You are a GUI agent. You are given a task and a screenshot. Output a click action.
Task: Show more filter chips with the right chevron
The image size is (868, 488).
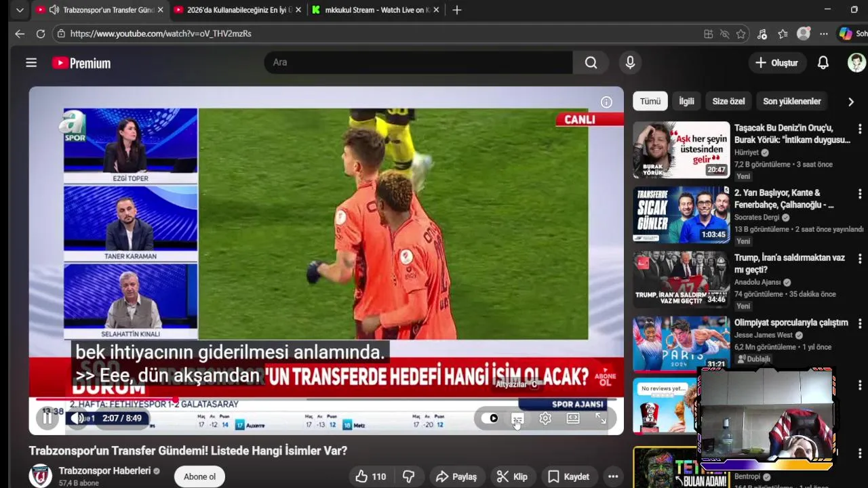[850, 102]
